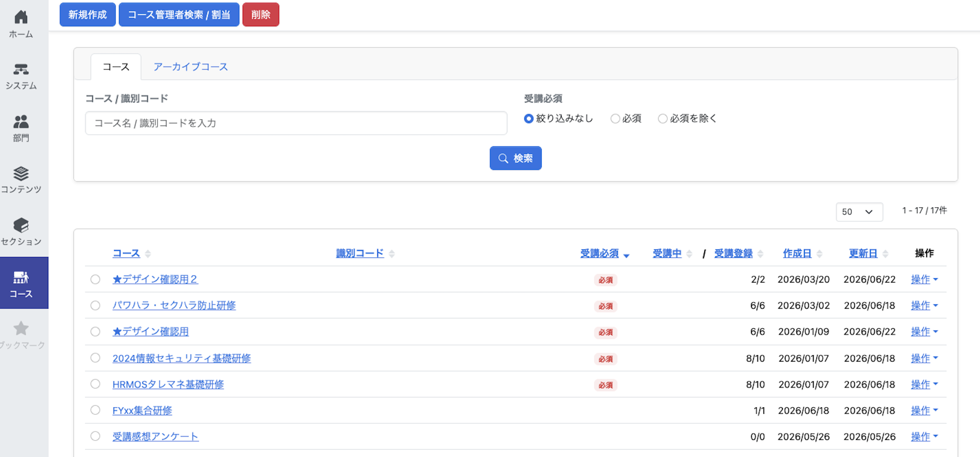Open the システム sidebar icon
This screenshot has width=980, height=457.
21,70
